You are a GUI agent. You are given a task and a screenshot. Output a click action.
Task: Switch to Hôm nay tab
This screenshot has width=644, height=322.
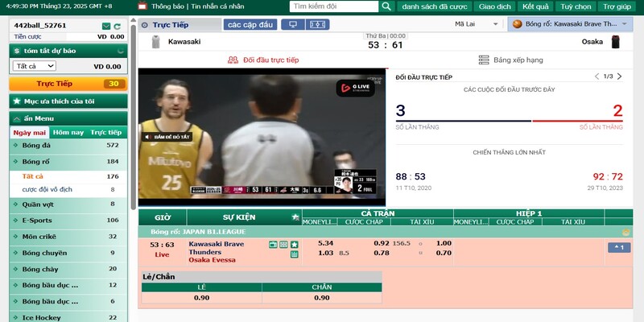68,133
